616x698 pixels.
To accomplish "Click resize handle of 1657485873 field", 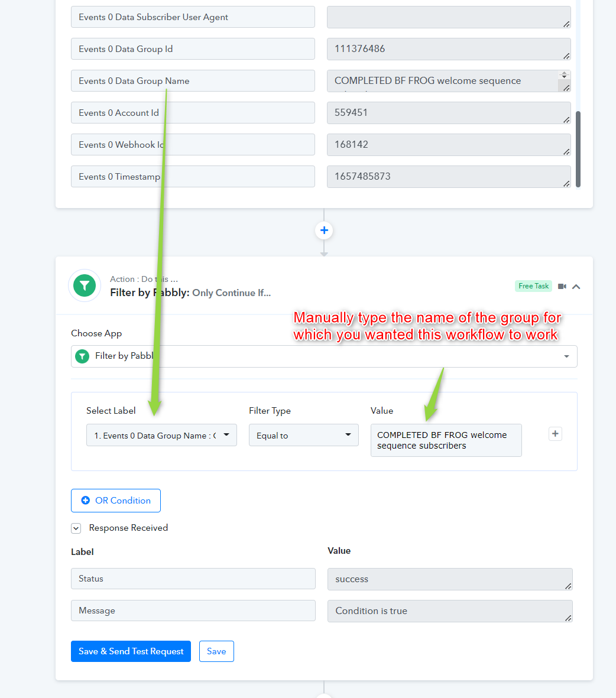I will click(x=566, y=183).
